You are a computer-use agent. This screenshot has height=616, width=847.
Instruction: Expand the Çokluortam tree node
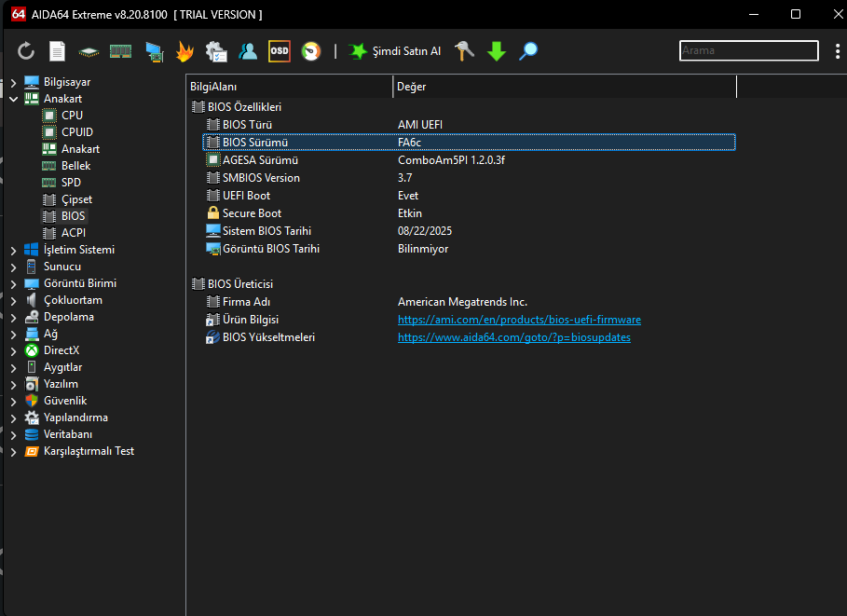click(13, 300)
